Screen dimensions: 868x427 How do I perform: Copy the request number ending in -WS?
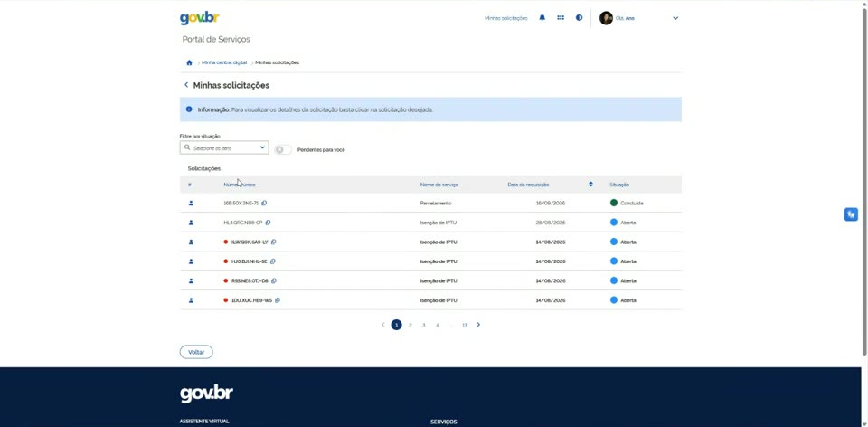coord(278,300)
